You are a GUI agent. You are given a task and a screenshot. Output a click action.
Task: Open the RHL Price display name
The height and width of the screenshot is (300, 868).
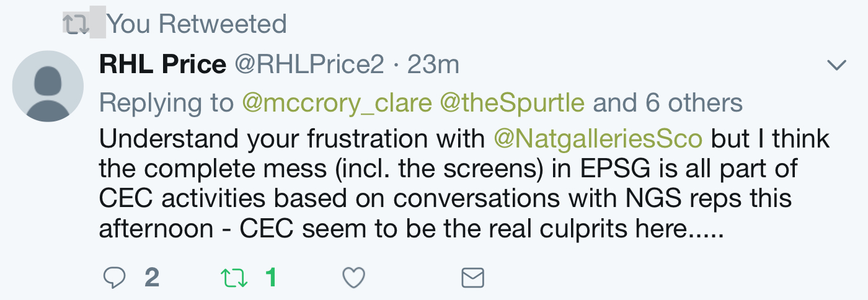(x=162, y=64)
